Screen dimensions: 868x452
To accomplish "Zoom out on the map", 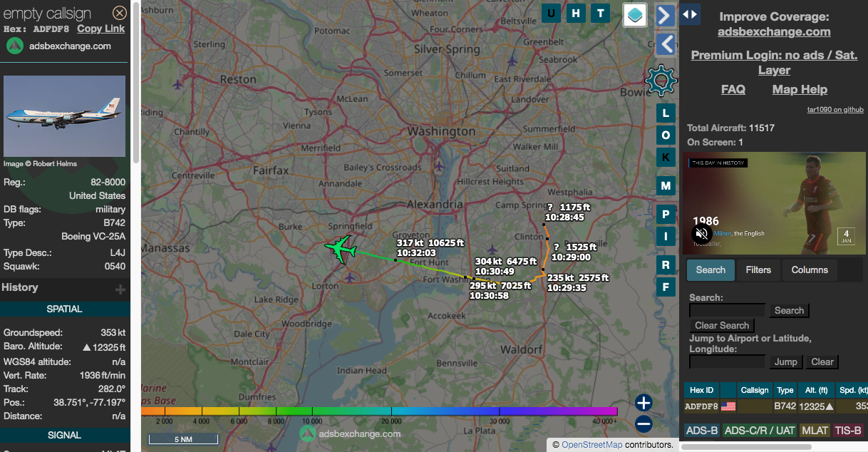I will [644, 424].
